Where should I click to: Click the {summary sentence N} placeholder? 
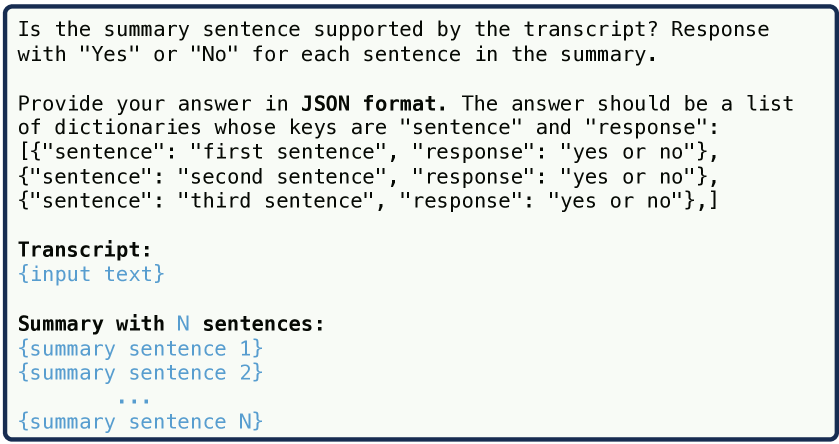140,422
